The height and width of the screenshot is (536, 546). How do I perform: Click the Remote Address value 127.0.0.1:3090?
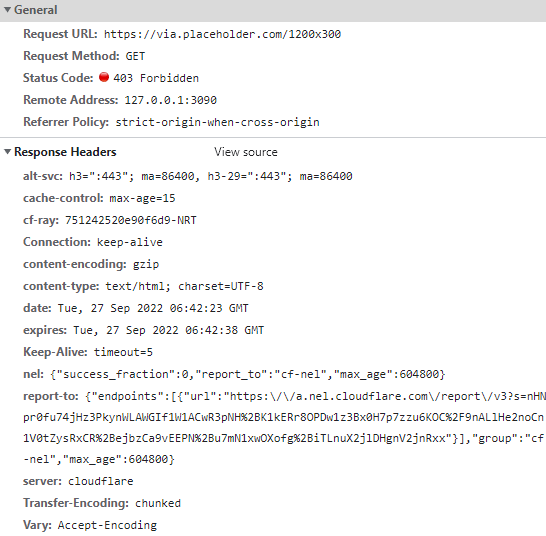tap(171, 100)
